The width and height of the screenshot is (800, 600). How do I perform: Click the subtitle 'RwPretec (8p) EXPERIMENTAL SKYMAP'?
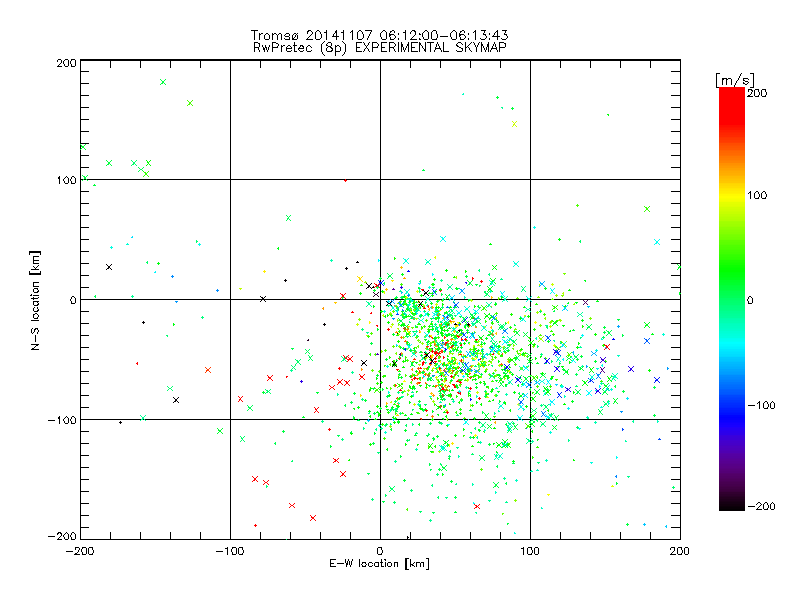click(x=379, y=47)
